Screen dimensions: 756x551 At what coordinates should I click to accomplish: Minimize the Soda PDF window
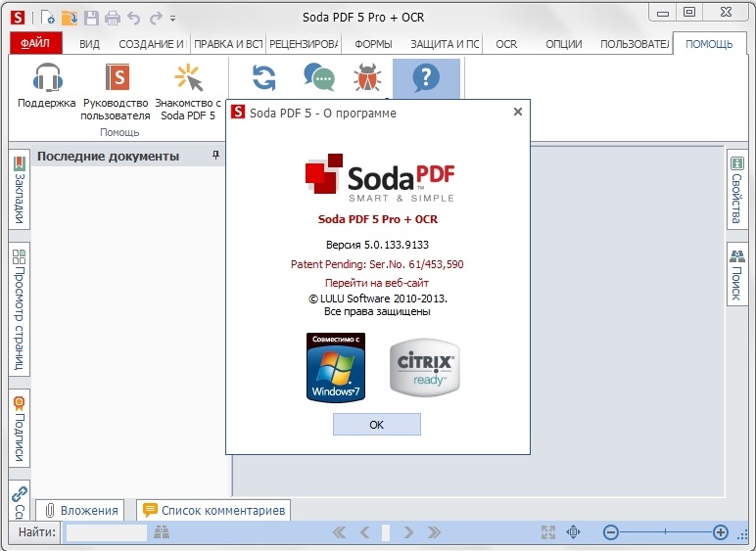click(x=663, y=13)
